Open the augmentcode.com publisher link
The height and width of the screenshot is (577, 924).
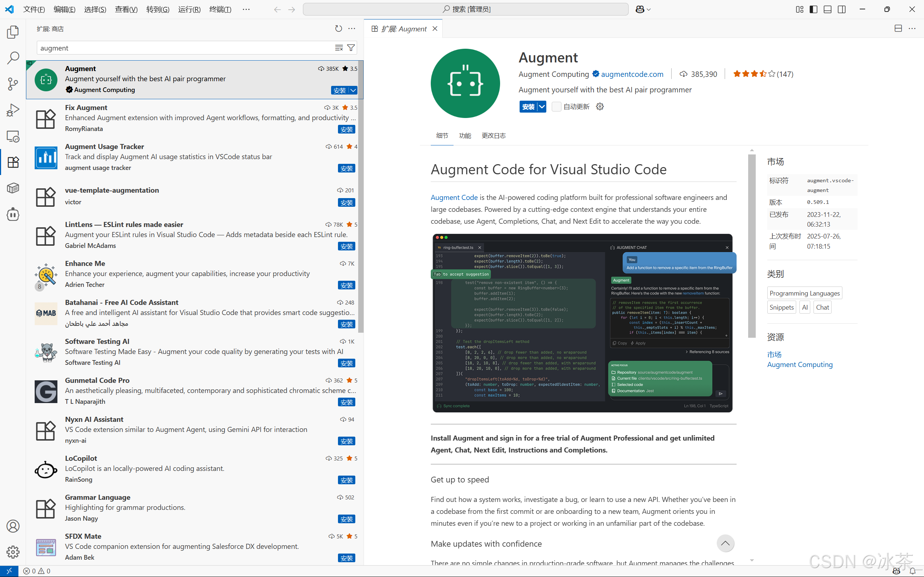click(x=632, y=74)
